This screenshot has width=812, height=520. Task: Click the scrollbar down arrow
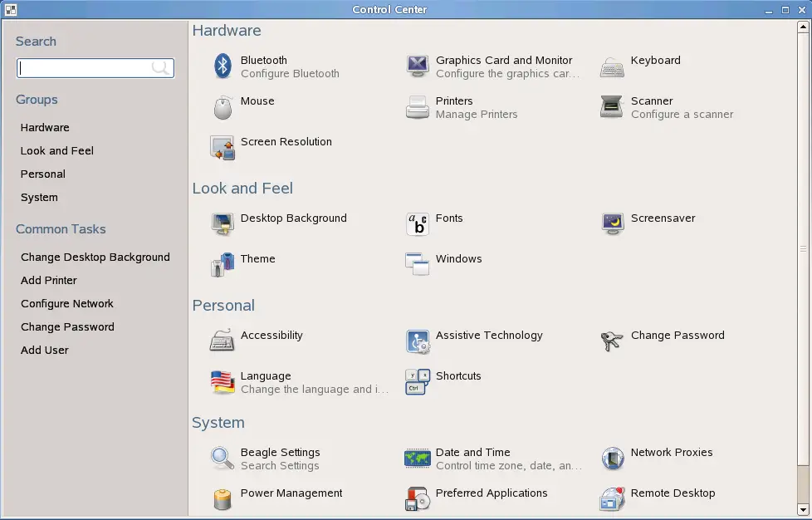(x=803, y=508)
